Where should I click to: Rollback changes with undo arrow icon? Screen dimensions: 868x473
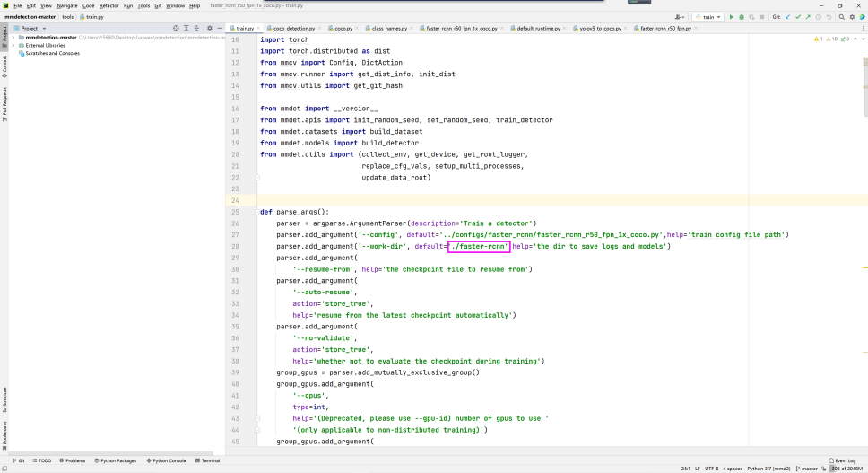click(x=829, y=17)
